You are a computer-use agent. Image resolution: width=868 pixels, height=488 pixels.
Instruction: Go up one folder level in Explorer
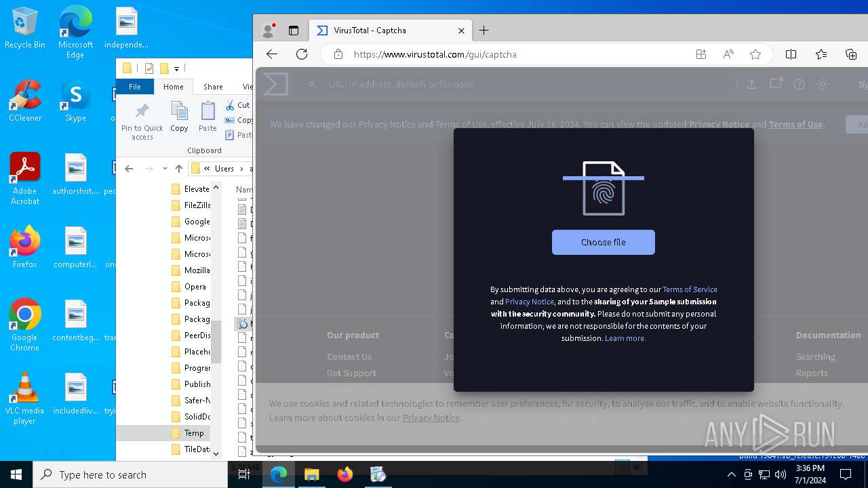(x=179, y=168)
